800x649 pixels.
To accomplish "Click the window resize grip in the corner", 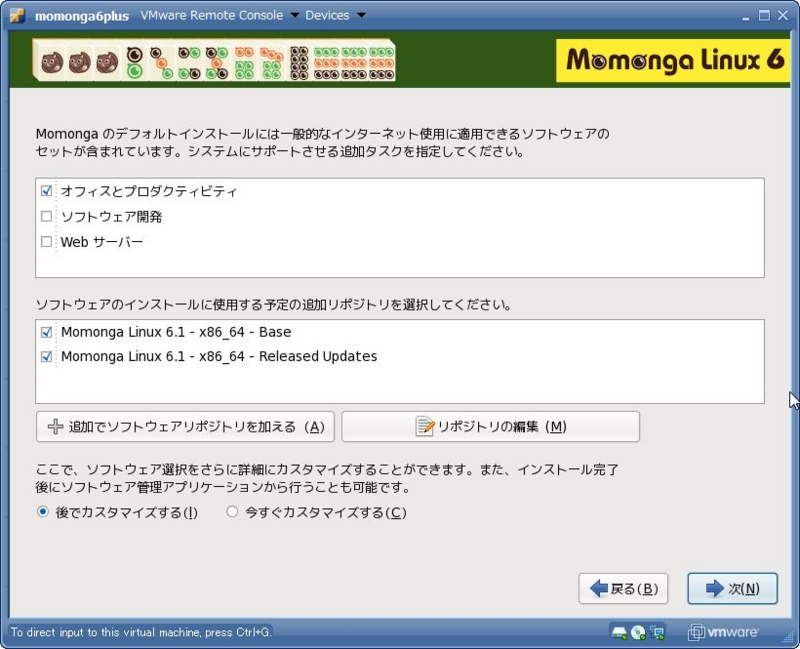I will (786, 635).
